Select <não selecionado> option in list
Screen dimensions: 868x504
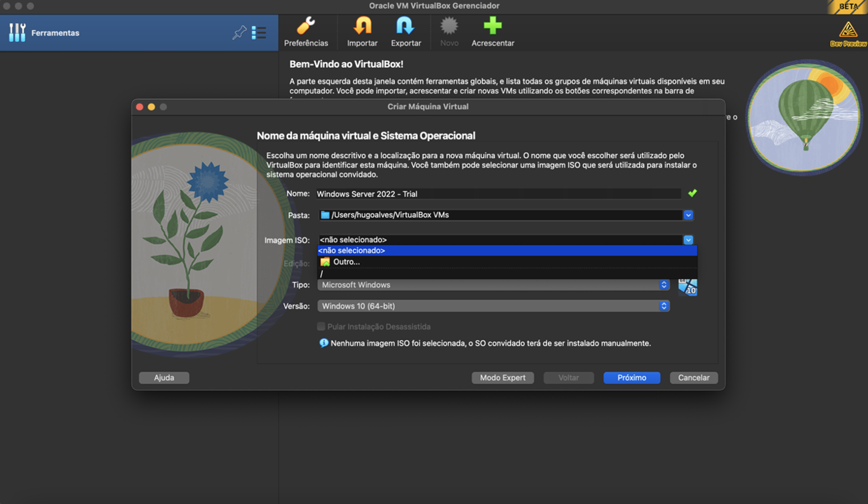[x=507, y=251]
